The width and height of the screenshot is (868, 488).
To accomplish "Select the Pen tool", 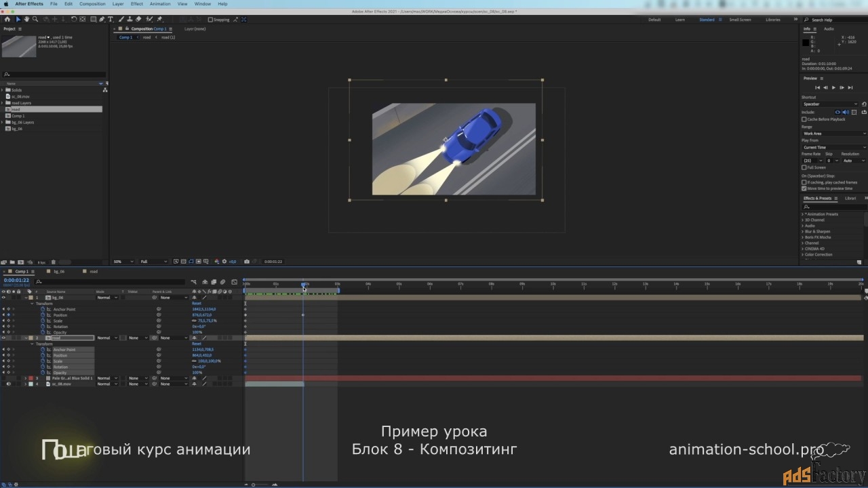I will tap(102, 20).
